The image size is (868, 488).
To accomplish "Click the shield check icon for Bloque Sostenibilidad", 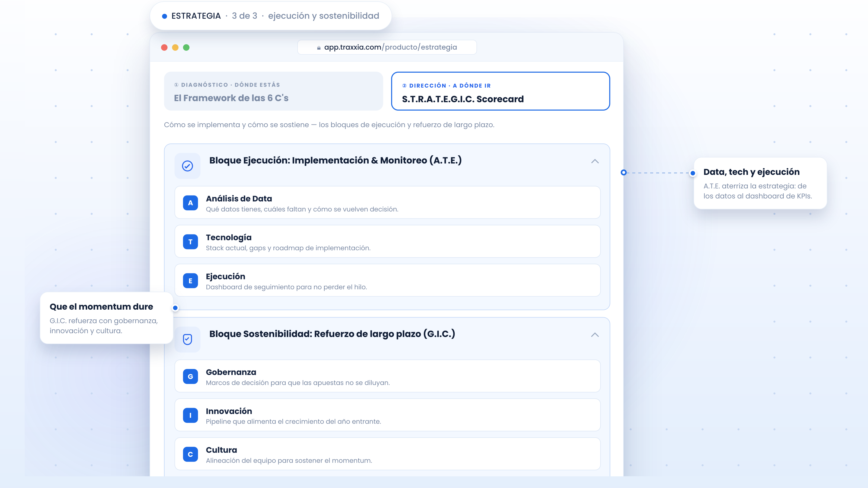I will pyautogui.click(x=187, y=339).
